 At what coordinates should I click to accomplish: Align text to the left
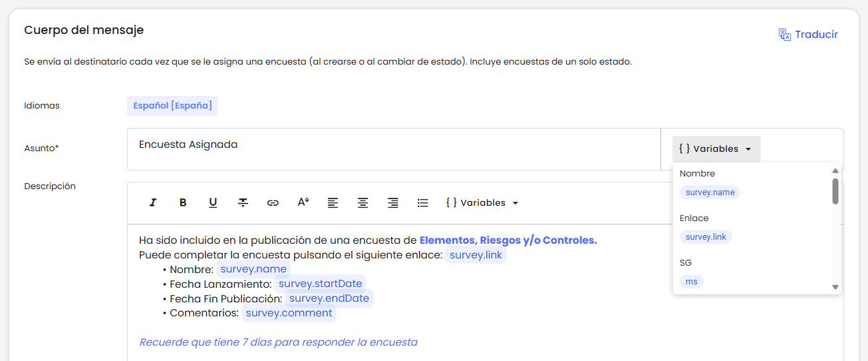pos(333,203)
